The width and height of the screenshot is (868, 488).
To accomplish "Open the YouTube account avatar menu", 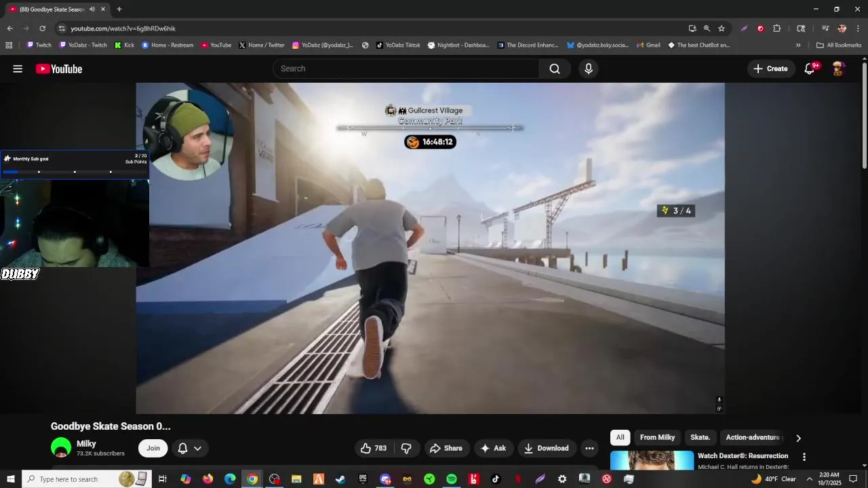I will point(838,68).
